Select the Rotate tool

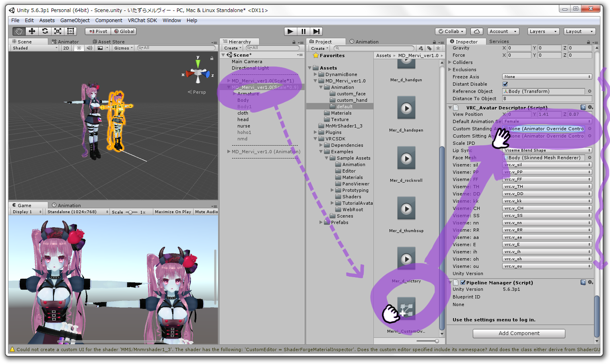[x=45, y=31]
